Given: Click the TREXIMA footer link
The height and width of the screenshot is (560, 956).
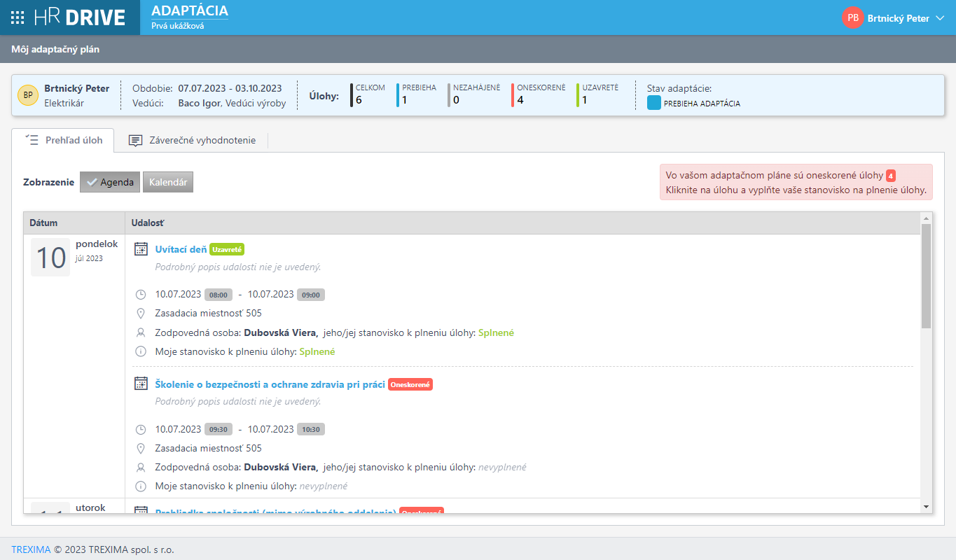Looking at the screenshot, I should pos(31,549).
